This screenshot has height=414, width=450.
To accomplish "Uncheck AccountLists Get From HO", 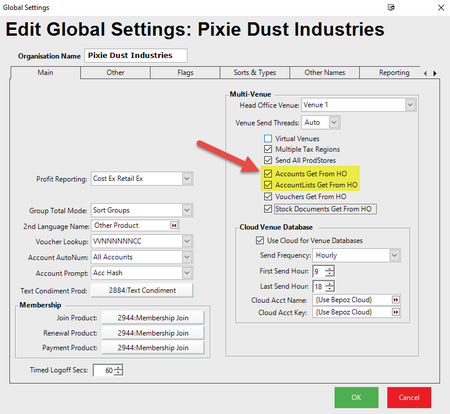I will click(268, 185).
